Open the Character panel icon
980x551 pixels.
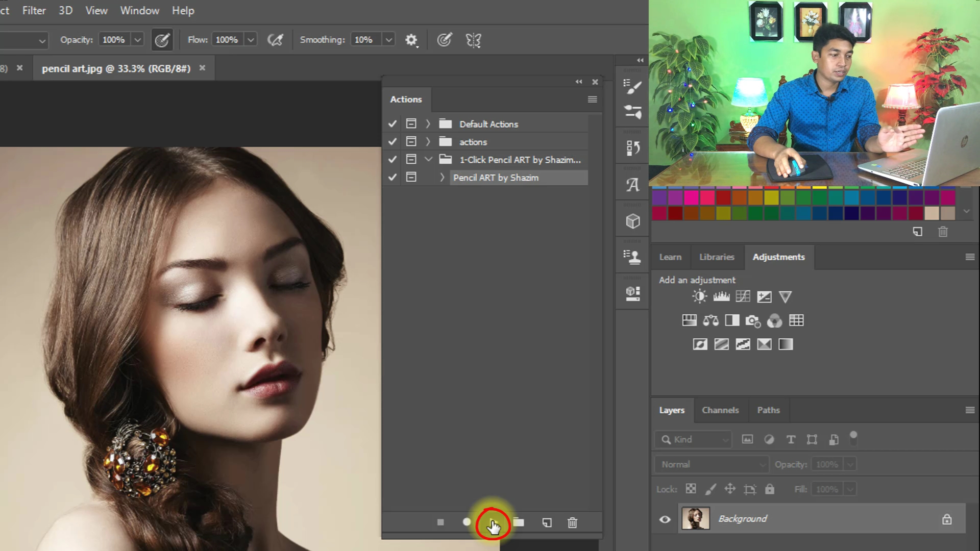click(x=633, y=185)
